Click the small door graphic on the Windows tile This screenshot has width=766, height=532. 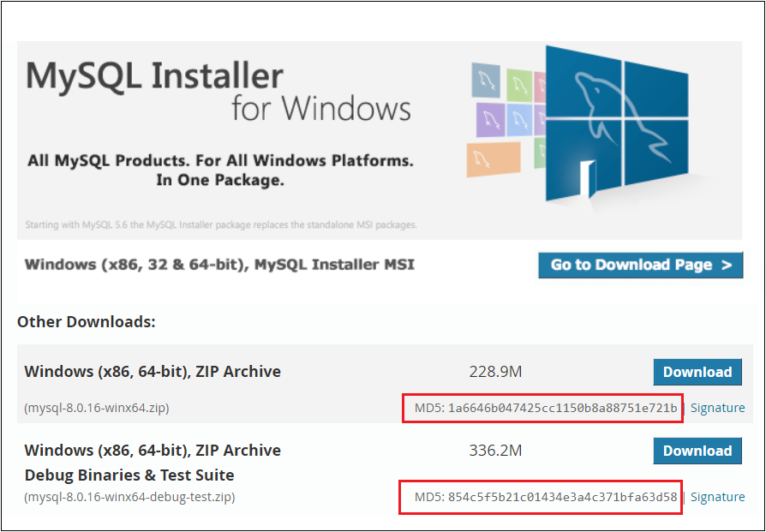587,177
